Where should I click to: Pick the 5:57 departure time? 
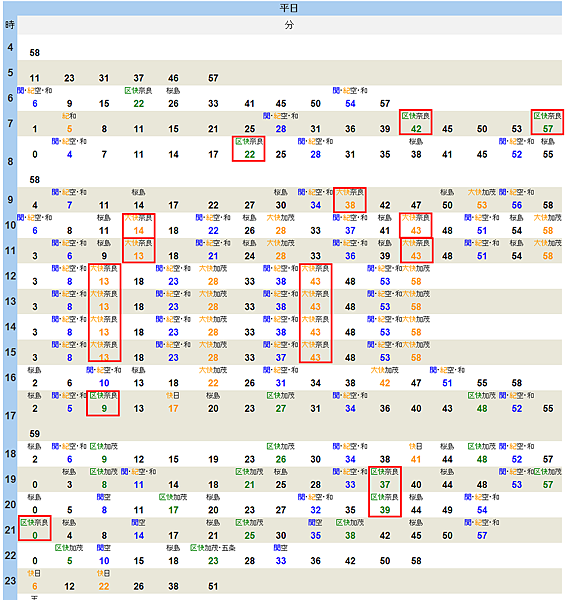(x=213, y=78)
